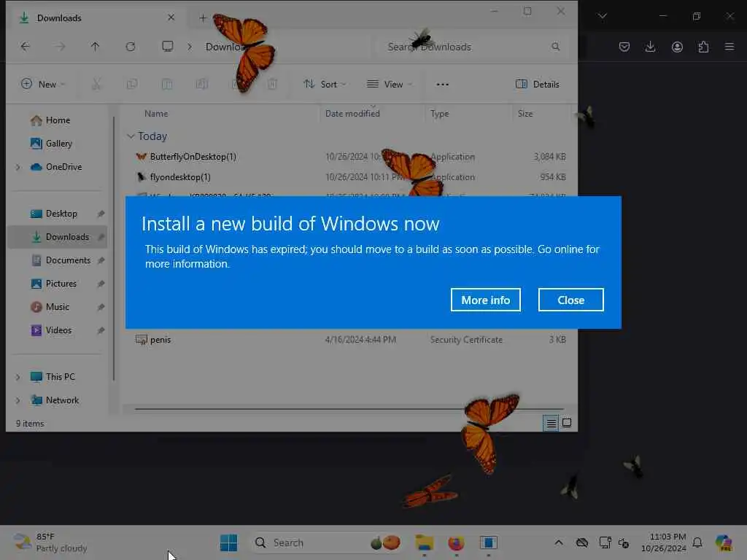The image size is (747, 560).
Task: Click the Delete trash icon
Action: pyautogui.click(x=272, y=85)
